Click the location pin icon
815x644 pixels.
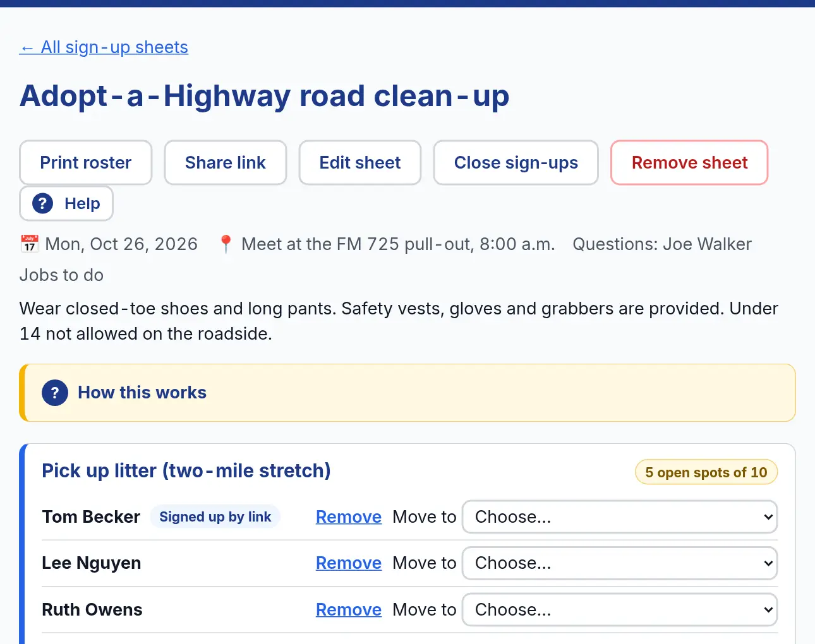(x=226, y=244)
